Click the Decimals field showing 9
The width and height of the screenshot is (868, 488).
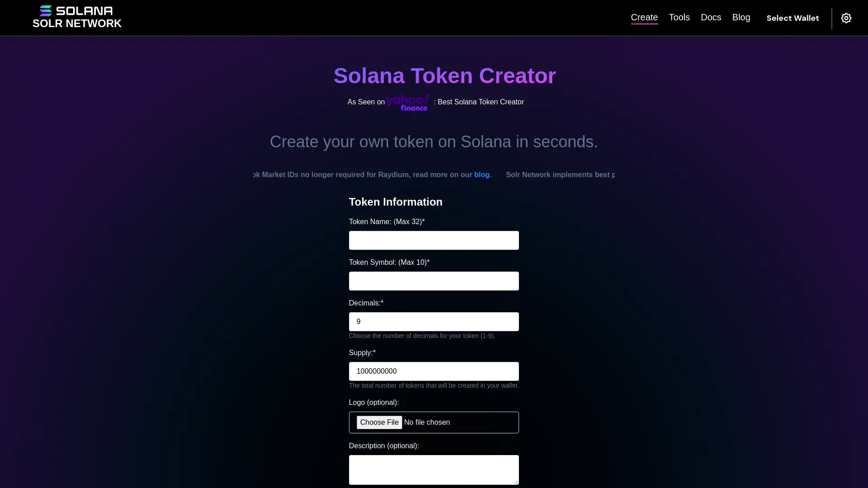click(434, 322)
